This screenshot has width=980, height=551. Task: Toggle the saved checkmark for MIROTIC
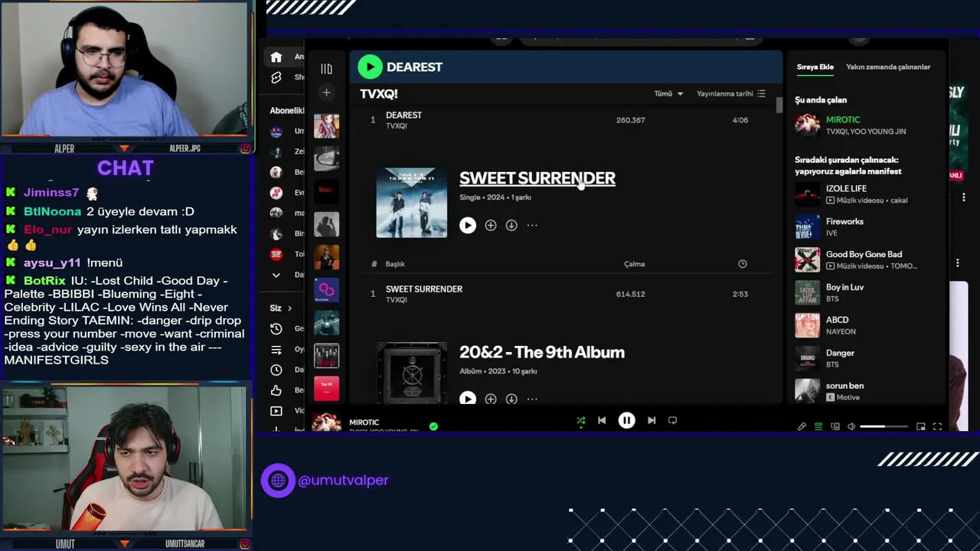point(433,426)
